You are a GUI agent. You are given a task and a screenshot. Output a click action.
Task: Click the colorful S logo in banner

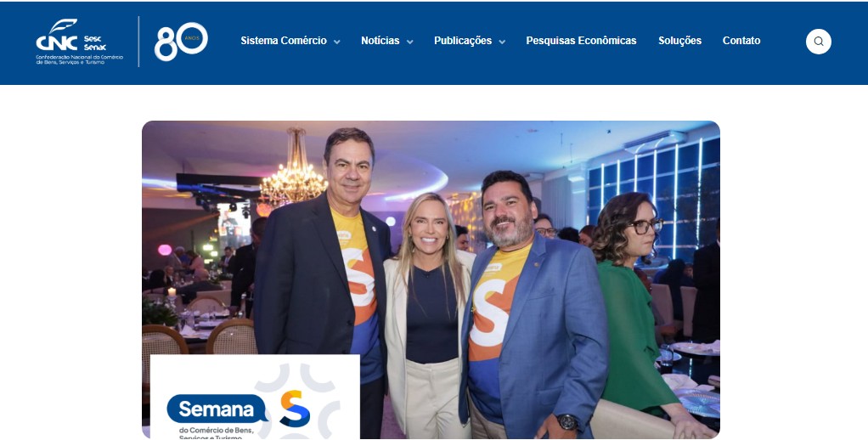point(295,409)
